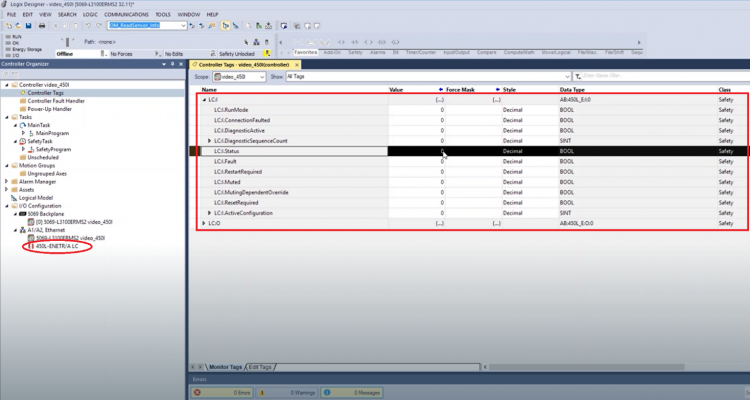Insert an Output Unlatch (OTU) instruction
Viewport: 750px width, 400px height.
[396, 42]
